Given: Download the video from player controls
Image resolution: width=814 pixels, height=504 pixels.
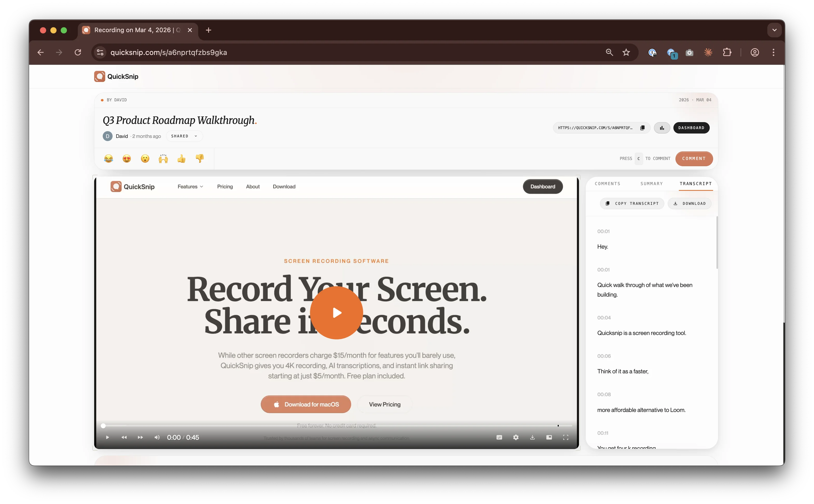Looking at the screenshot, I should (x=533, y=437).
